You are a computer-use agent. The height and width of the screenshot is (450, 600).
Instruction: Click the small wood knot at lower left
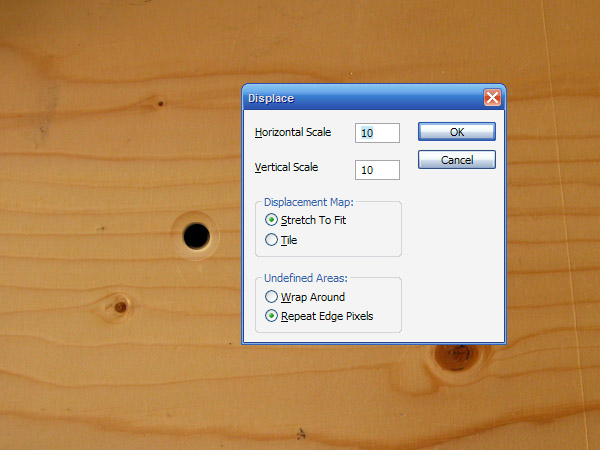120,306
